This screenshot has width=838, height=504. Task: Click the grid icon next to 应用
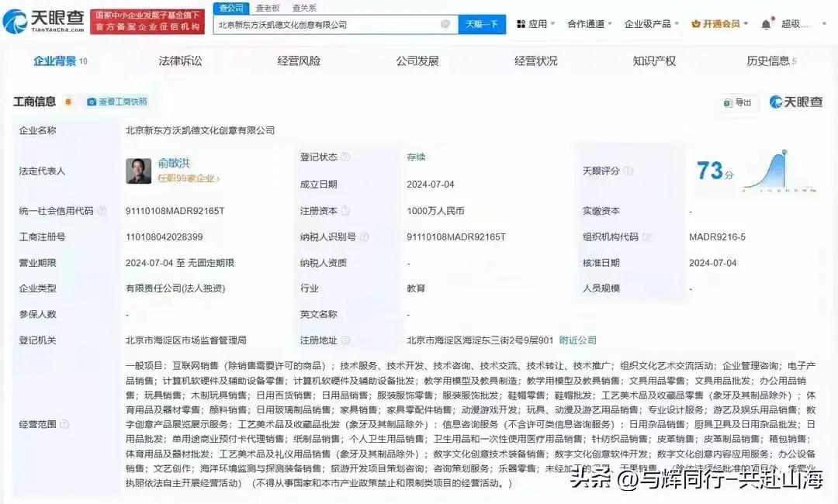point(521,24)
